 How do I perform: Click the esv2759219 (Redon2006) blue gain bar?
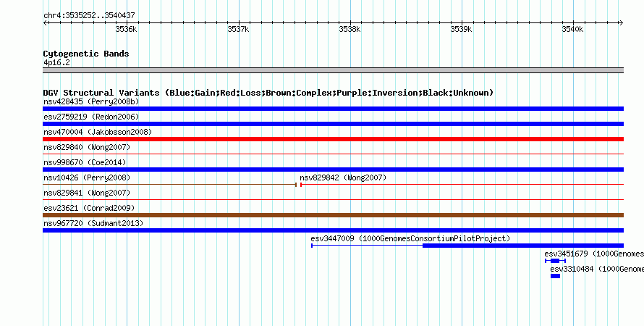pos(333,124)
